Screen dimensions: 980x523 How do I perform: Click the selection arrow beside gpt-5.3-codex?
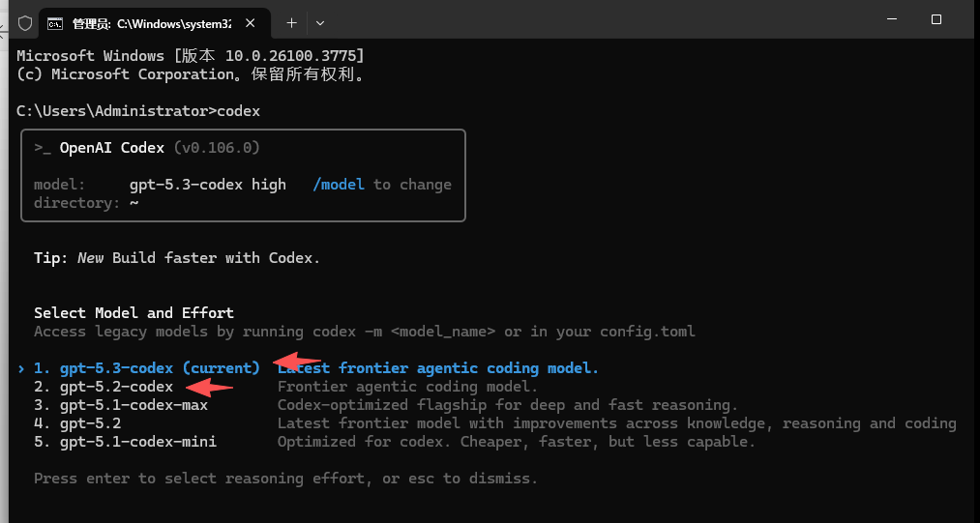pos(21,368)
